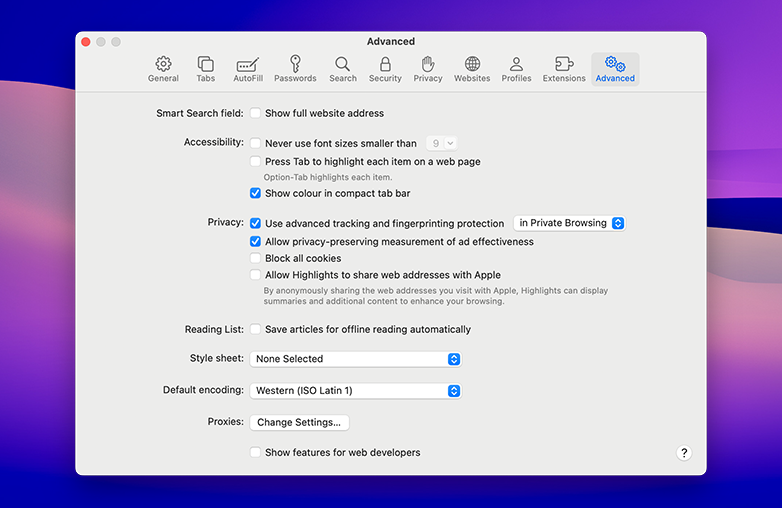Open the Websites globe pane

tap(472, 69)
